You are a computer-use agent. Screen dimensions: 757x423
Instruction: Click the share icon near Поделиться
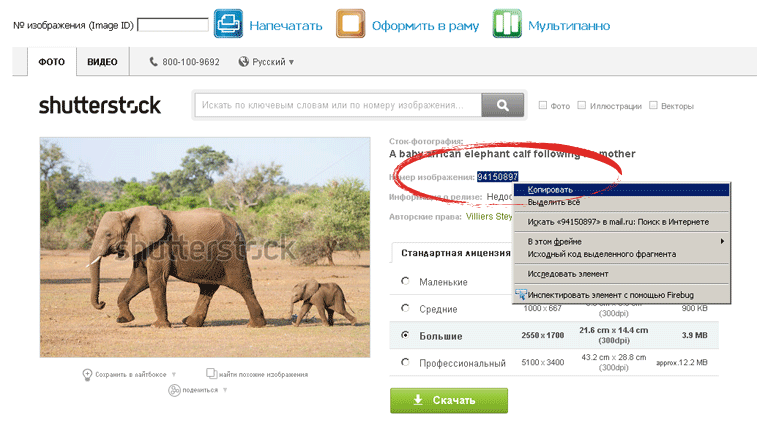[173, 389]
